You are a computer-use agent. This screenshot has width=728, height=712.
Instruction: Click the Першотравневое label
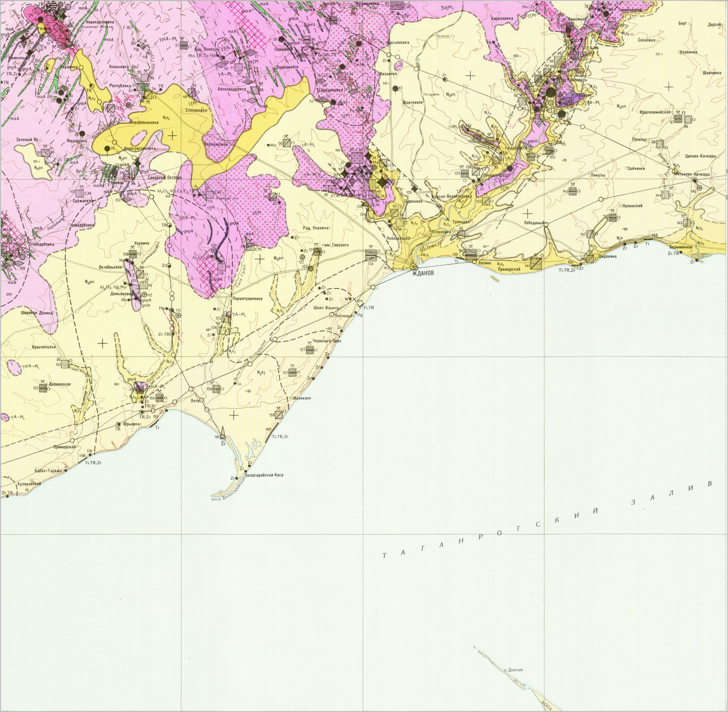[247, 299]
